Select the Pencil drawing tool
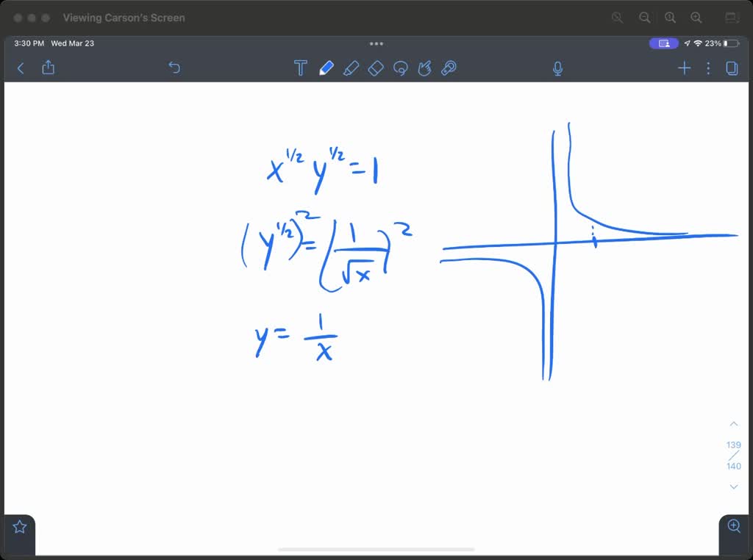This screenshot has width=753, height=560. click(326, 68)
